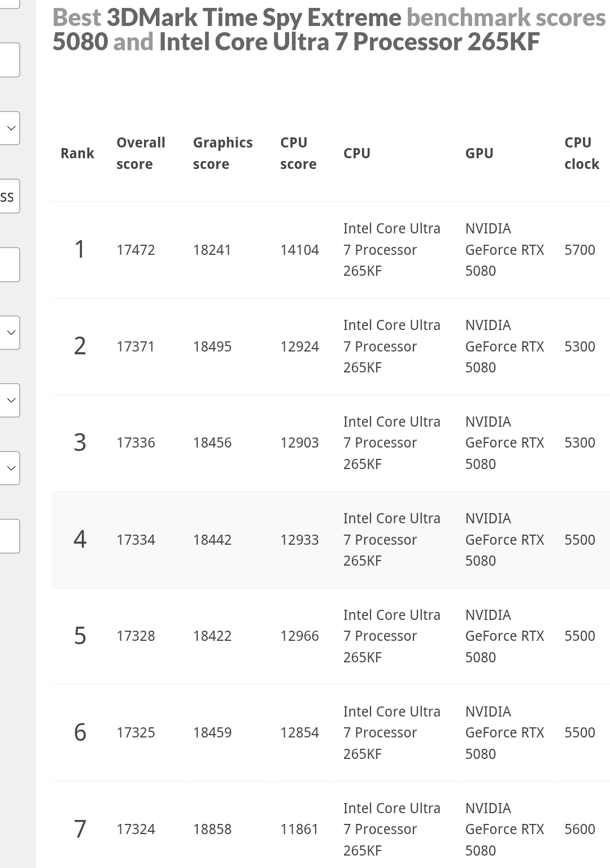Open sidebar dropdown chevron beside rank 3 row bottom
Screen dimensions: 610x868
pos(10,468)
